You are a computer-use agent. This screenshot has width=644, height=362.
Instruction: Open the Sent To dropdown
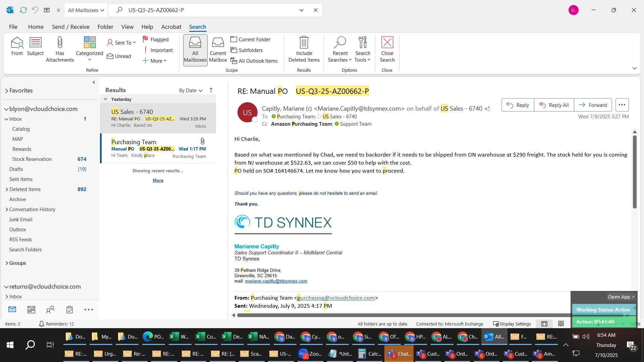[x=121, y=43]
